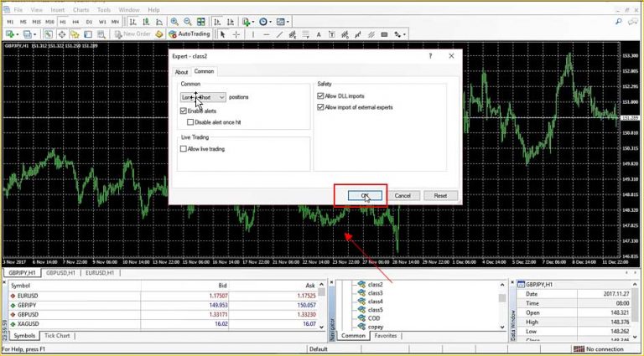The height and width of the screenshot is (356, 644).
Task: Switch chart to candlesticks view
Action: point(146,21)
